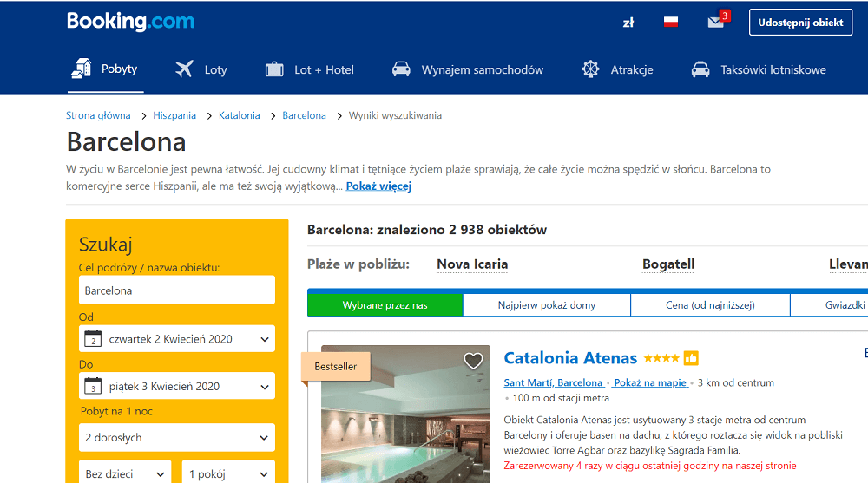Click the red booking urgency message

pos(650,466)
